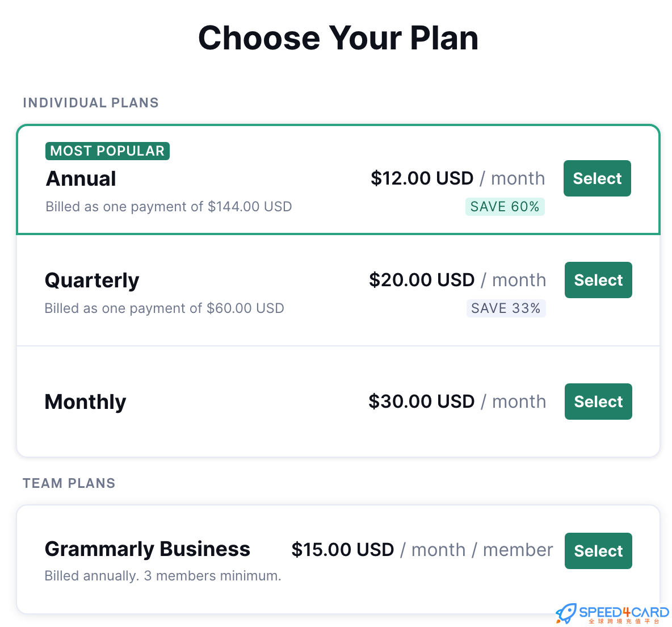Image resolution: width=672 pixels, height=627 pixels.
Task: Click the Annual plan title
Action: click(x=81, y=179)
